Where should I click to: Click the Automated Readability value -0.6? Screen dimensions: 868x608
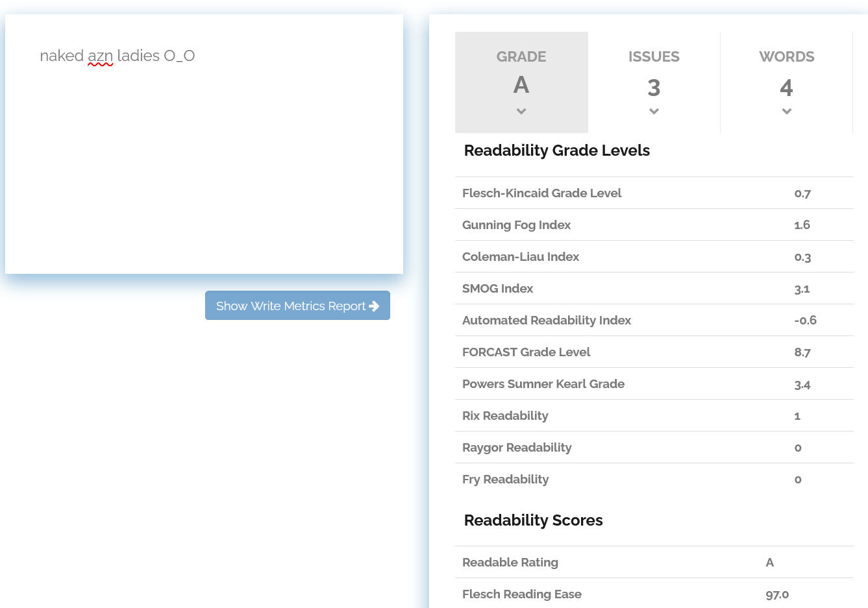pyautogui.click(x=805, y=321)
